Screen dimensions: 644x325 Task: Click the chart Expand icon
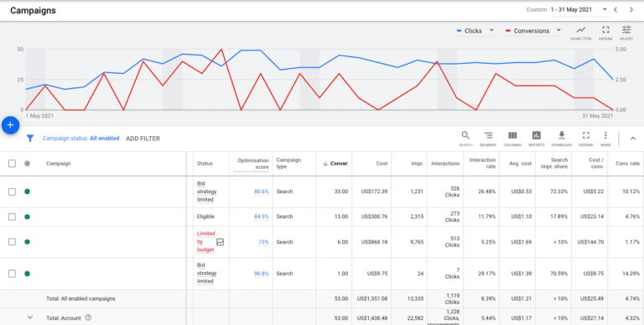605,29
